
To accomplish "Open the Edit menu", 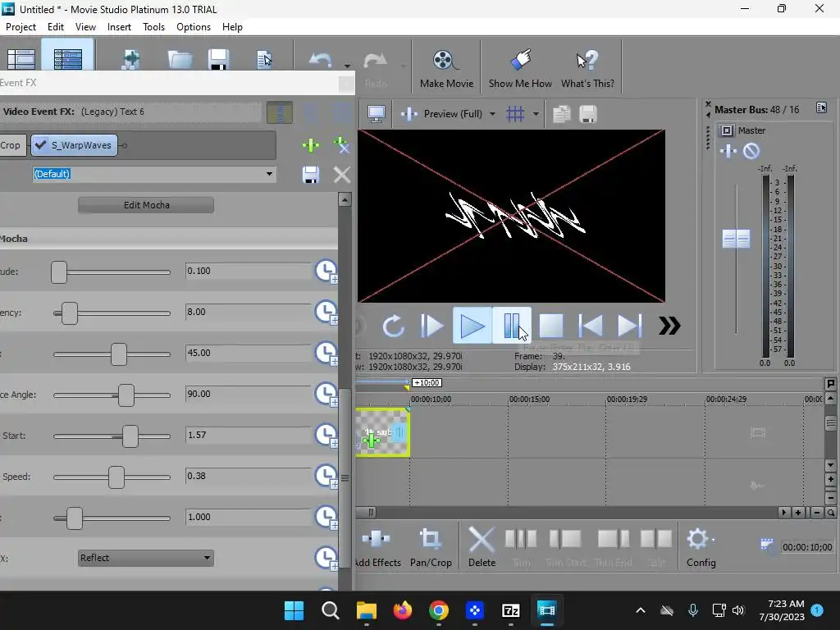I will (x=55, y=27).
